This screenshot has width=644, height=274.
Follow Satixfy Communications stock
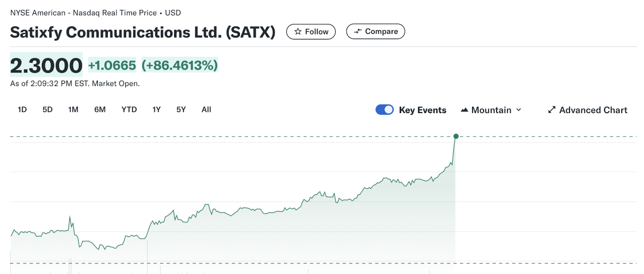click(x=311, y=31)
